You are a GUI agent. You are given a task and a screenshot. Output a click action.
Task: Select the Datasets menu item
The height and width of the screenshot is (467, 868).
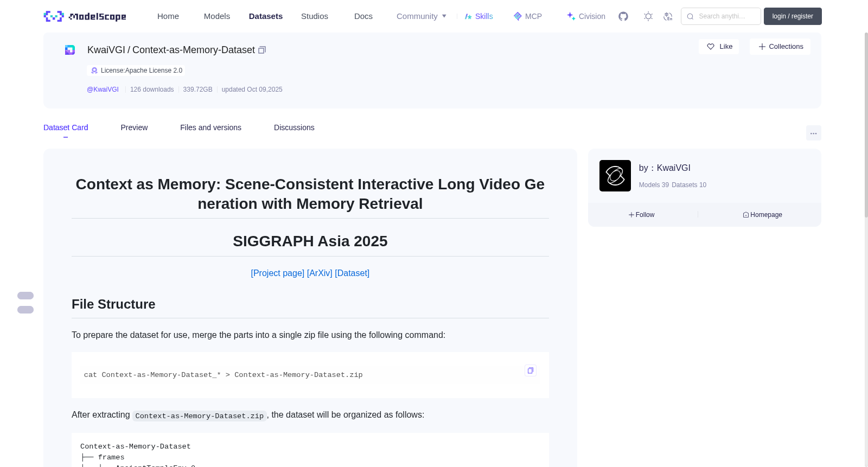(x=266, y=16)
